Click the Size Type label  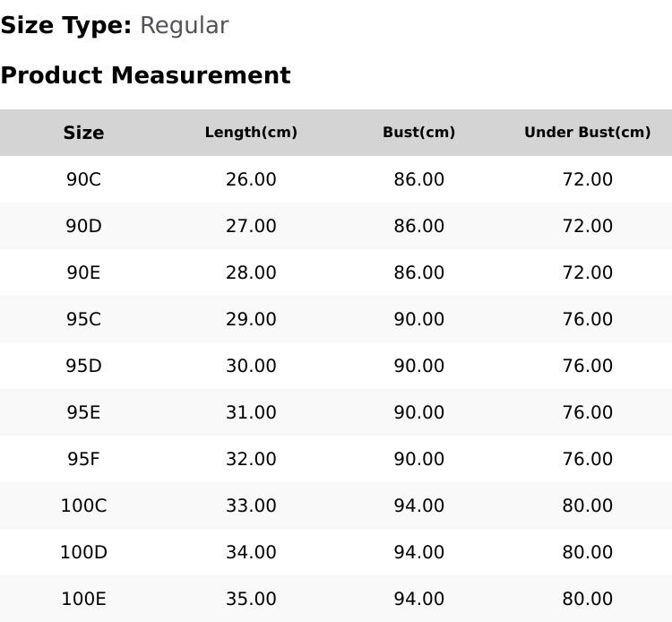tap(66, 26)
